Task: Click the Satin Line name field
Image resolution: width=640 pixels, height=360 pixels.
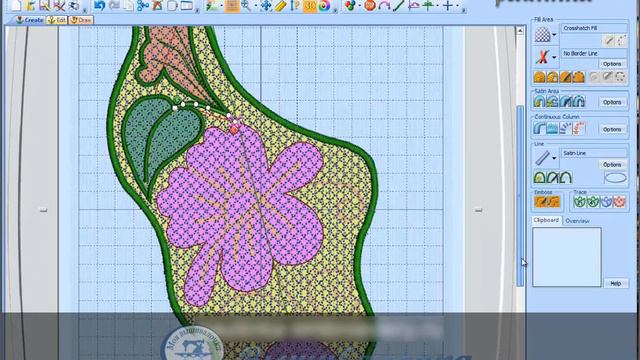Action: (x=594, y=153)
